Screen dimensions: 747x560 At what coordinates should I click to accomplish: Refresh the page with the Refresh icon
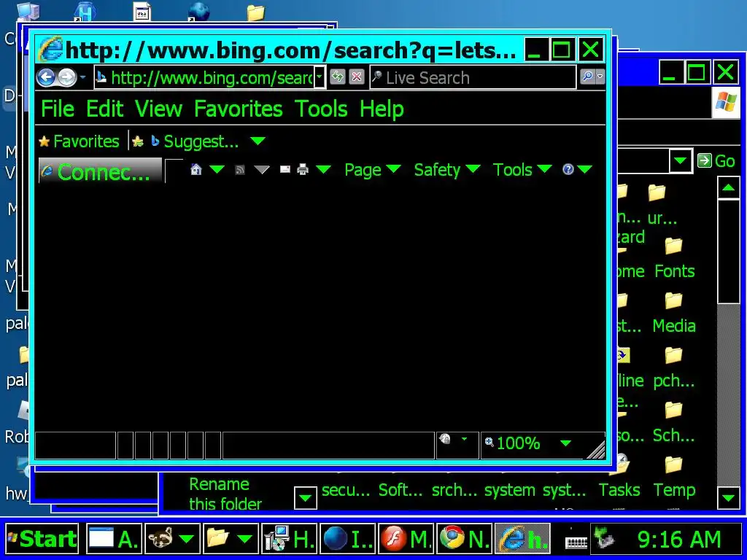337,77
